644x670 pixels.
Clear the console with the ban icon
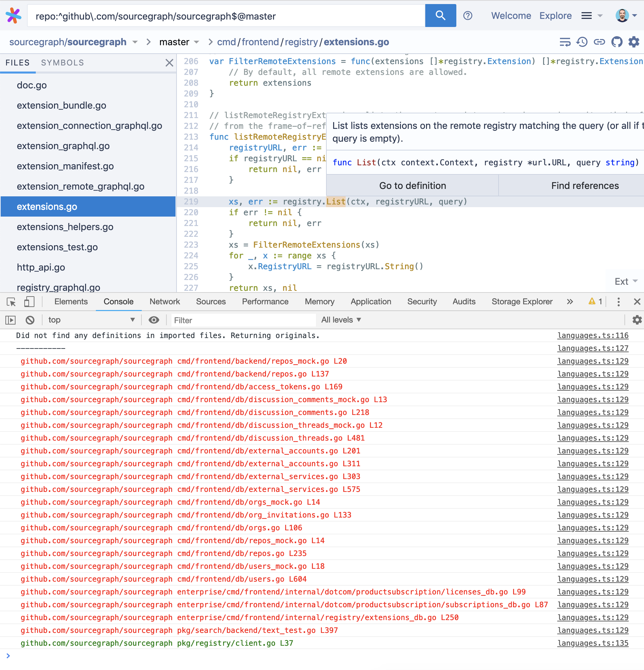pyautogui.click(x=30, y=320)
